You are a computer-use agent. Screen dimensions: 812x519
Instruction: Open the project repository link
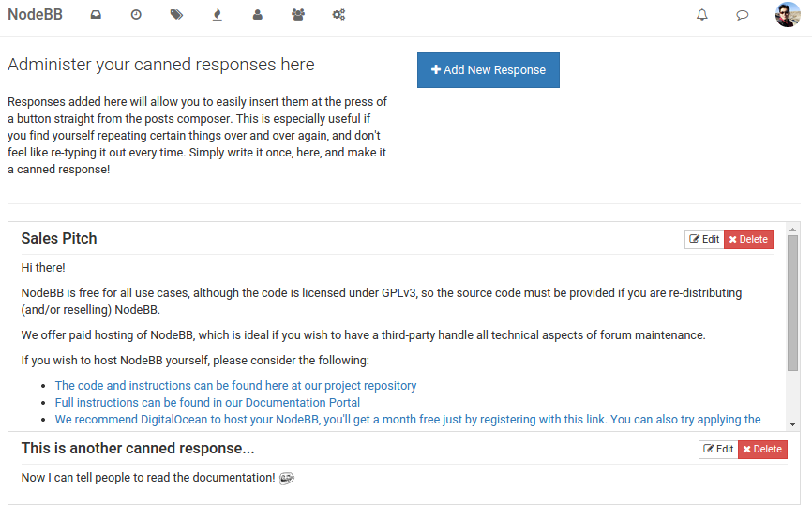tap(235, 385)
